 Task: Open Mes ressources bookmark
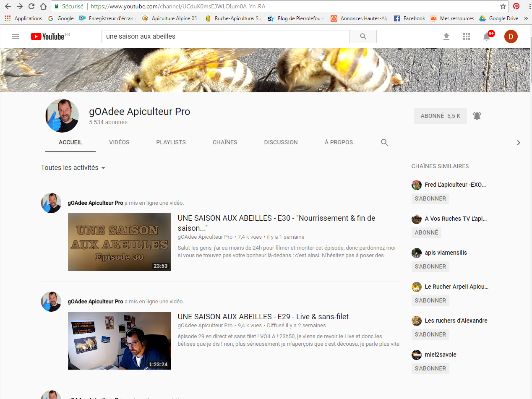point(452,18)
